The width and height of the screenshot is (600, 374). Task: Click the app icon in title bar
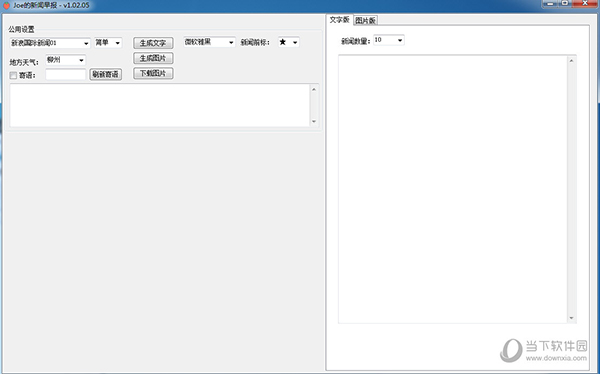click(6, 5)
